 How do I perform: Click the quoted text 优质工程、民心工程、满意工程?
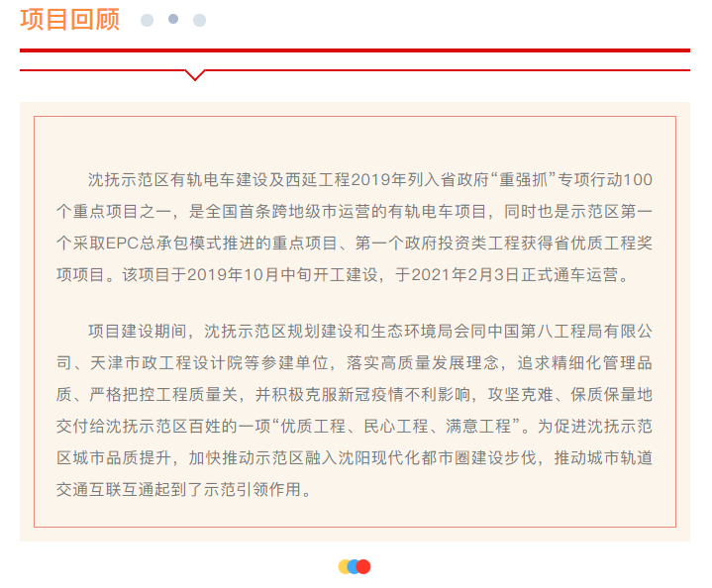[x=395, y=427]
